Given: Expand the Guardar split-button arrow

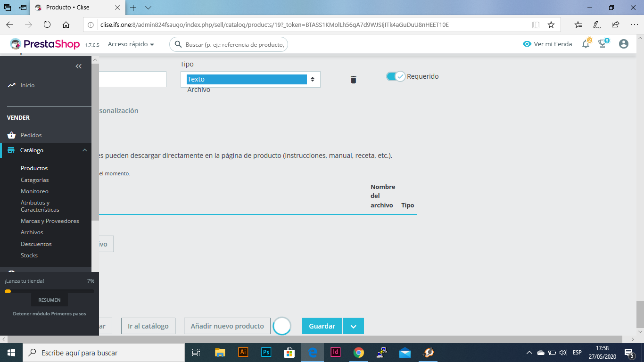Looking at the screenshot, I should 353,326.
